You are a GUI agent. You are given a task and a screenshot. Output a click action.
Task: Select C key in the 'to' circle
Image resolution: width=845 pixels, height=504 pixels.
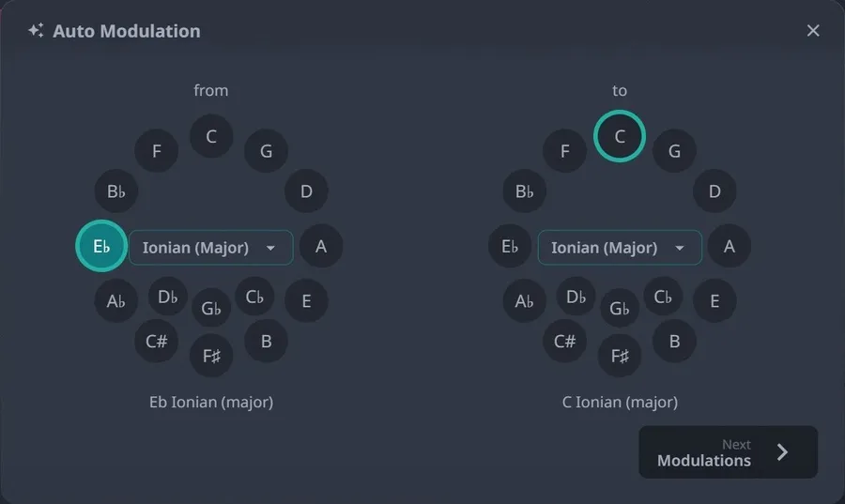tap(620, 136)
